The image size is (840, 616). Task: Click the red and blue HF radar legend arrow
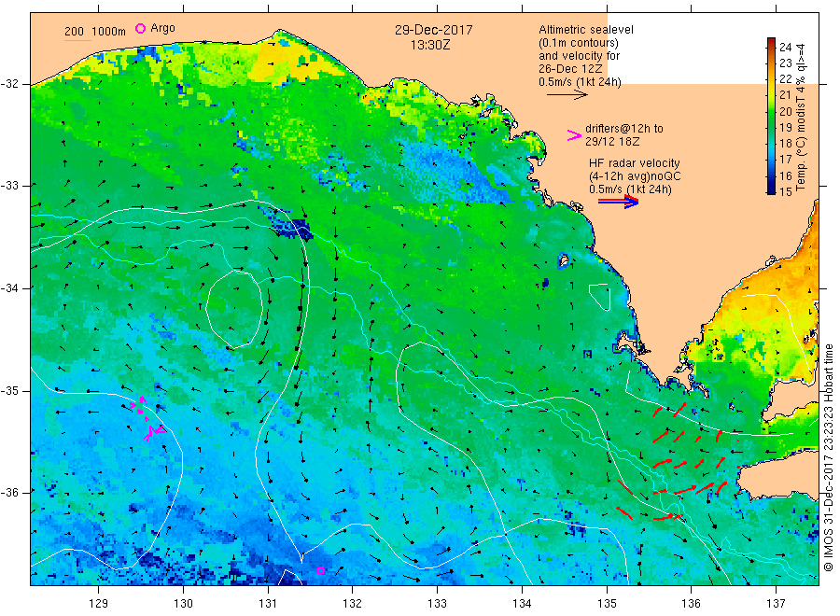coord(618,202)
